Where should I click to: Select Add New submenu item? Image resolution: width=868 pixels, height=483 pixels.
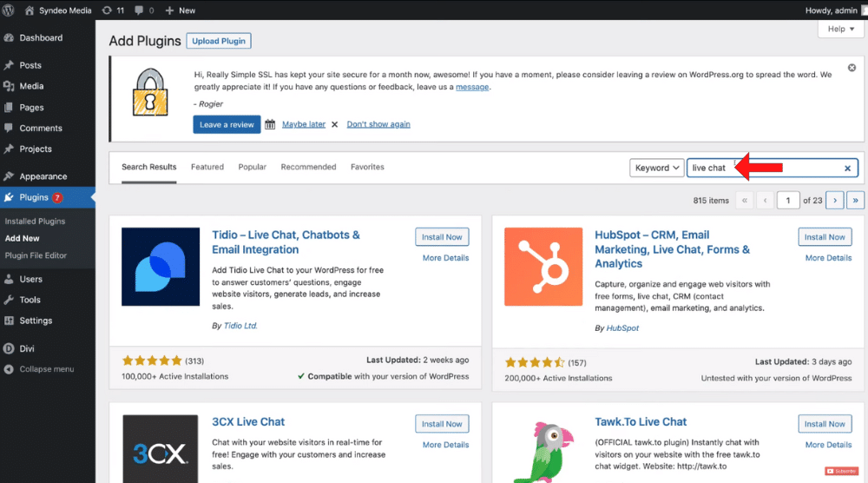pos(23,238)
